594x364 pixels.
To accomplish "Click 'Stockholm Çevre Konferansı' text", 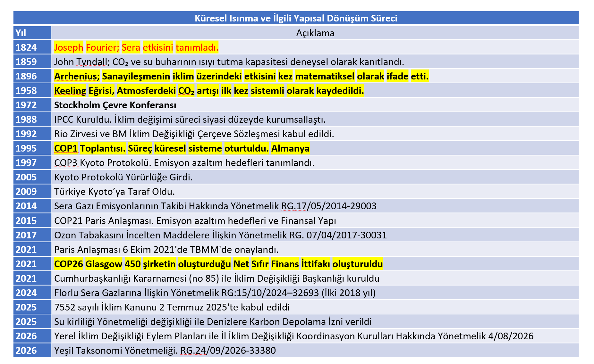I will pos(115,105).
